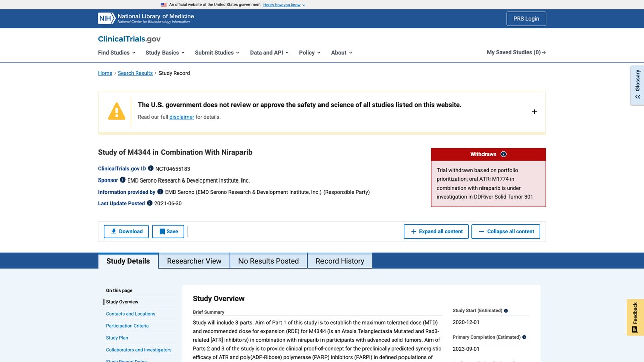Expand disclaimer banner with plus icon
644x362 pixels.
[x=534, y=112]
